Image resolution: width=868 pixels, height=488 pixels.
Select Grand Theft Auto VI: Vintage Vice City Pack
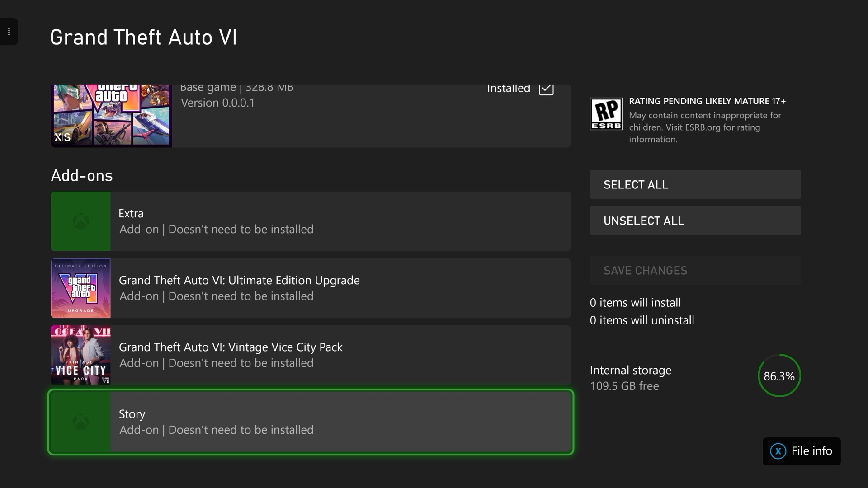point(311,355)
